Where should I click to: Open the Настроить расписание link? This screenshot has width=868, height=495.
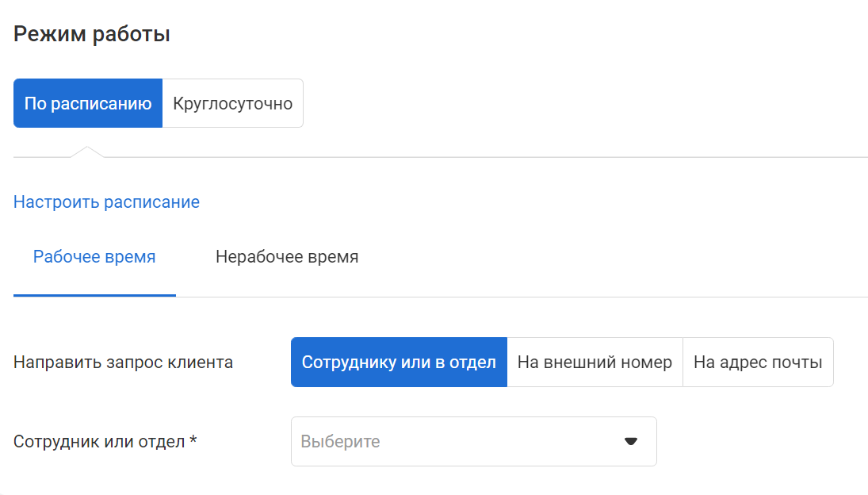tap(106, 202)
